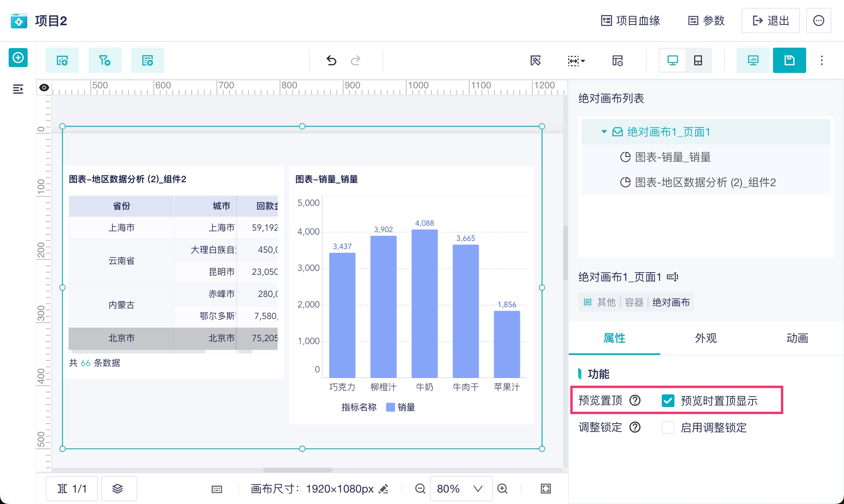Image resolution: width=844 pixels, height=504 pixels.
Task: Switch to the 动画 tab
Action: (797, 338)
